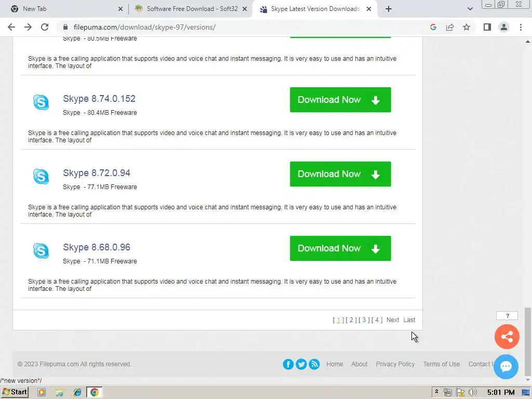Screen dimensions: 532x399
Task: Share this page via share icon
Action: [450, 27]
